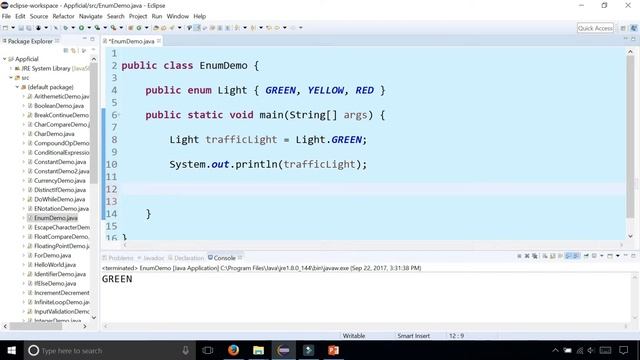The image size is (640, 360).
Task: Select BooleanDemo.java in Package Explorer
Action: 59,106
